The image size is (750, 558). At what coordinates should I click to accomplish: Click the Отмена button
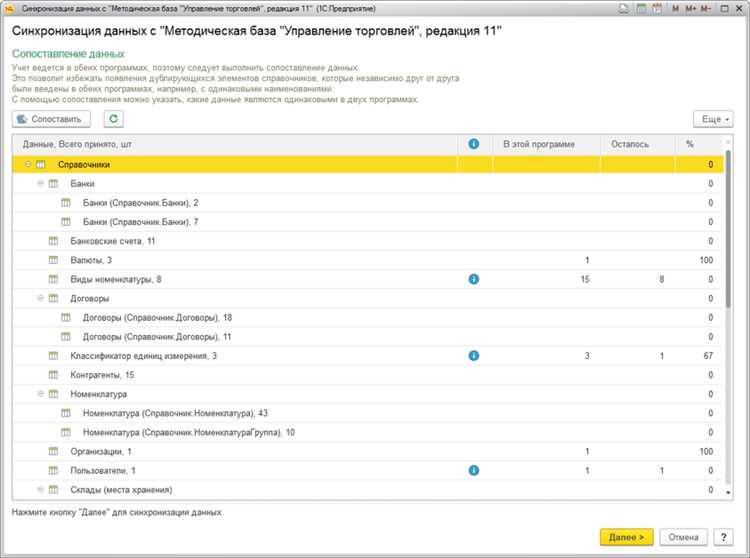pos(683,537)
